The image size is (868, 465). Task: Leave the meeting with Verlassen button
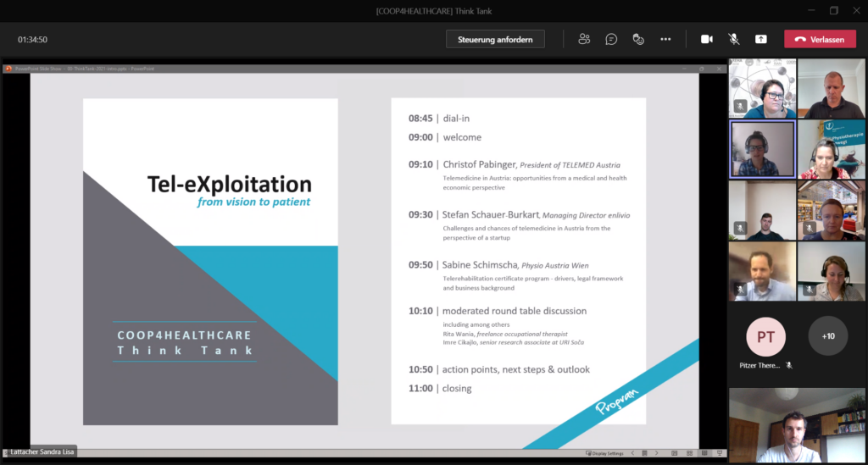(819, 39)
